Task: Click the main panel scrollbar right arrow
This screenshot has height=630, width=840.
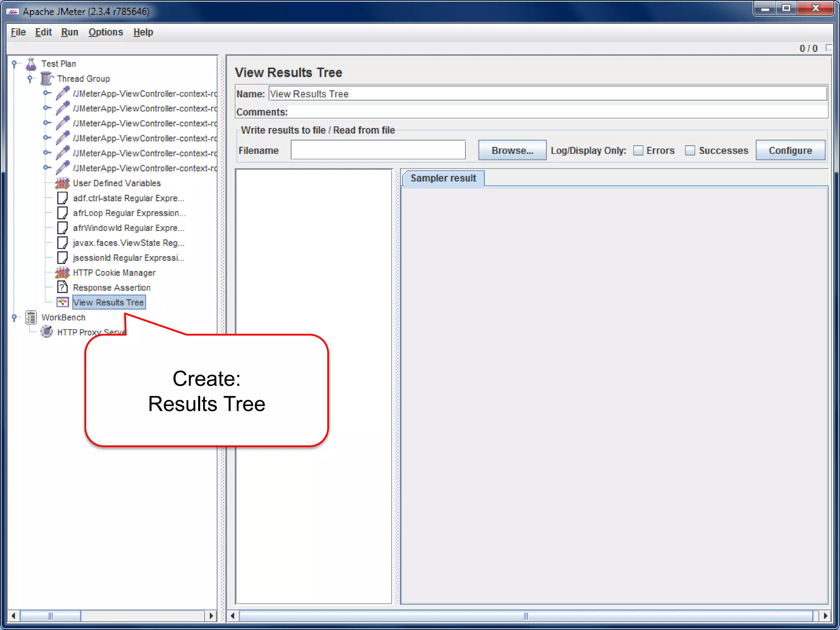Action: click(825, 616)
